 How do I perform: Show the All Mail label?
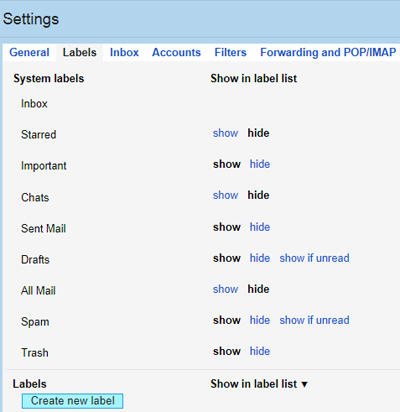226,289
